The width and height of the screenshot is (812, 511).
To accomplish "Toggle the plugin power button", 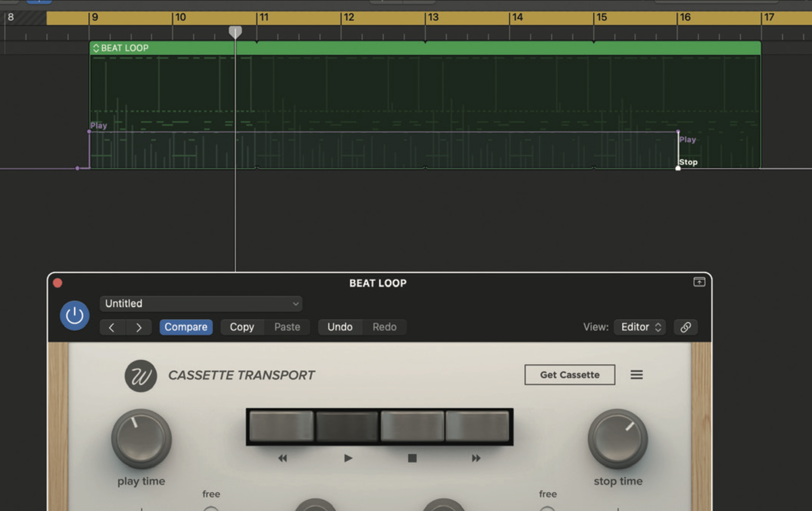I will 74,315.
